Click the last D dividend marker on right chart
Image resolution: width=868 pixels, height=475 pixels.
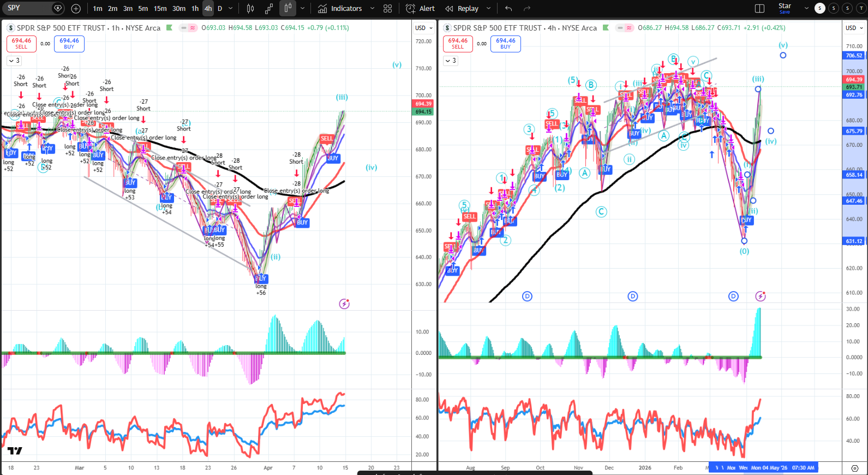[733, 296]
